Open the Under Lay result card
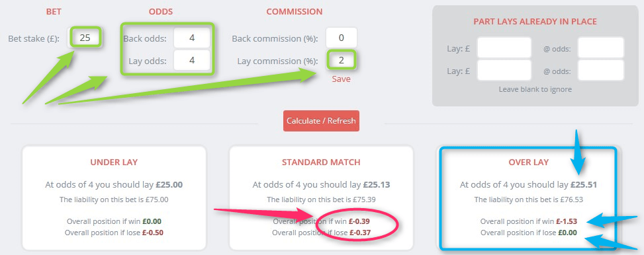644x255 pixels. 114,198
